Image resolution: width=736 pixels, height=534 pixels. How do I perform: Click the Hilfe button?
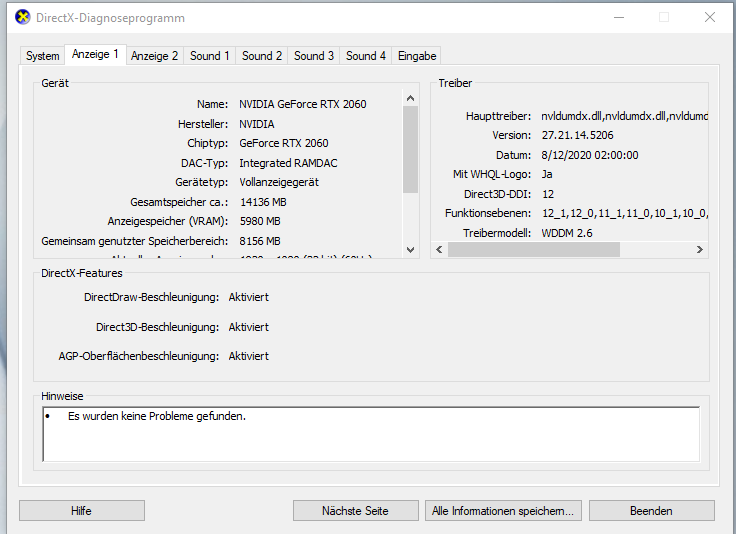pos(82,511)
